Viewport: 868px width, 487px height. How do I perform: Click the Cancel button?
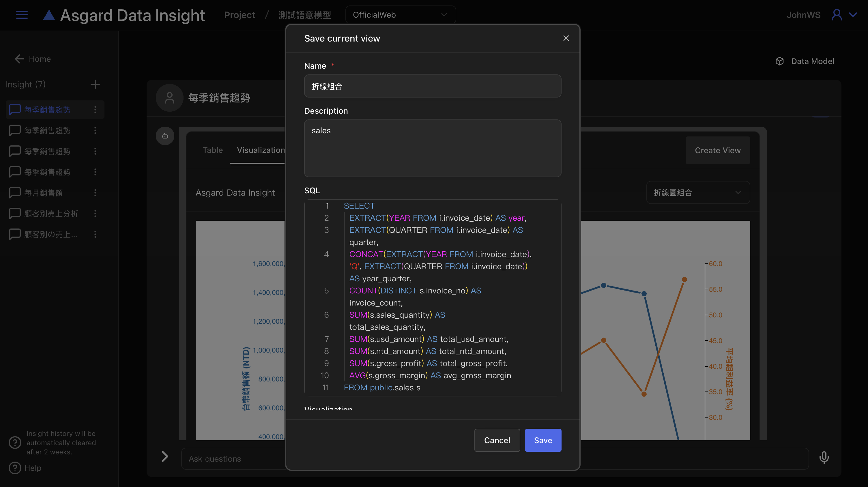(497, 440)
